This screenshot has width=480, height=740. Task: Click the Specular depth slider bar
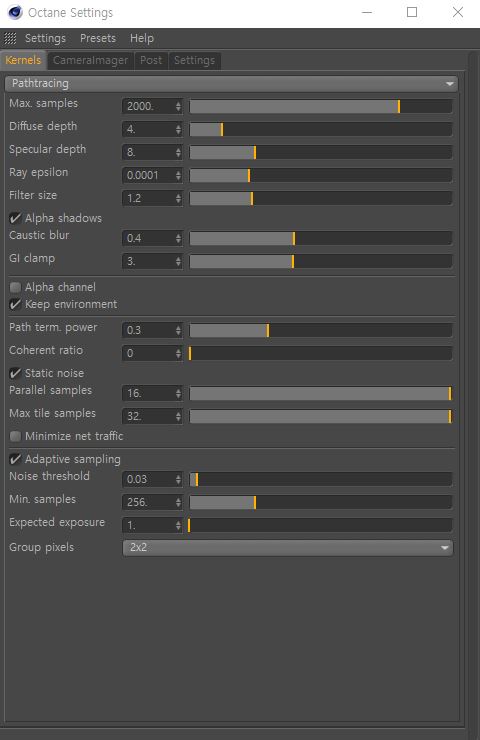click(x=321, y=152)
